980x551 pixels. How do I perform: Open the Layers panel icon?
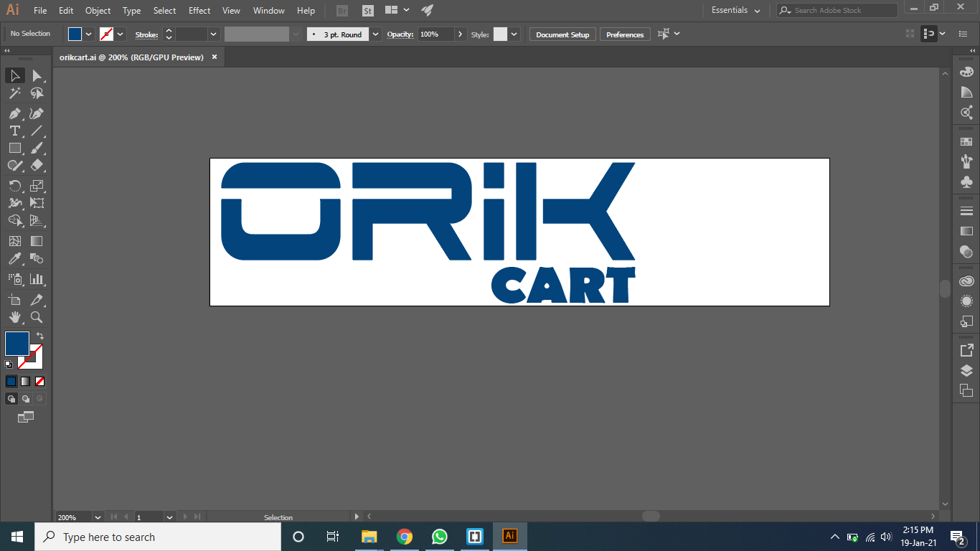click(966, 370)
